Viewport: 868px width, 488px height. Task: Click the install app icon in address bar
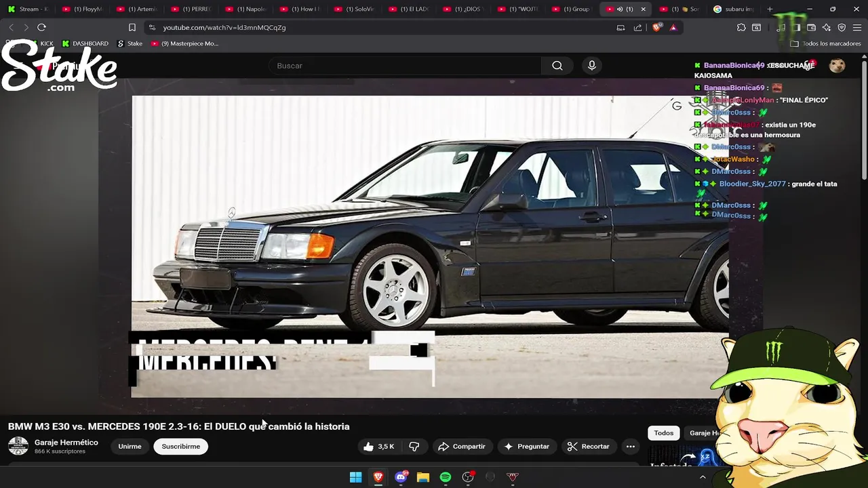click(620, 27)
